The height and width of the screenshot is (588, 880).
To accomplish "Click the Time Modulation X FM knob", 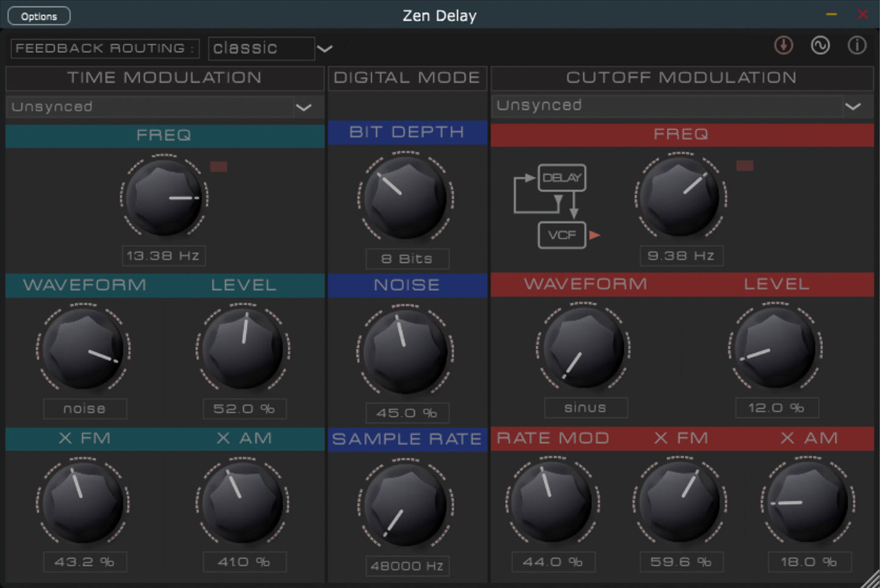I will [x=83, y=503].
